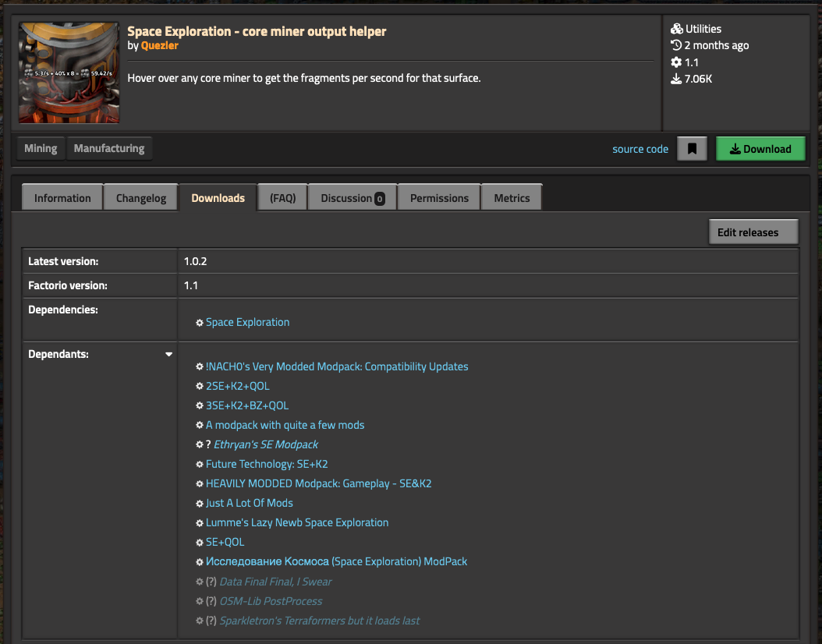
Task: Click the Factorio version gear icon in sidebar
Action: tap(676, 62)
